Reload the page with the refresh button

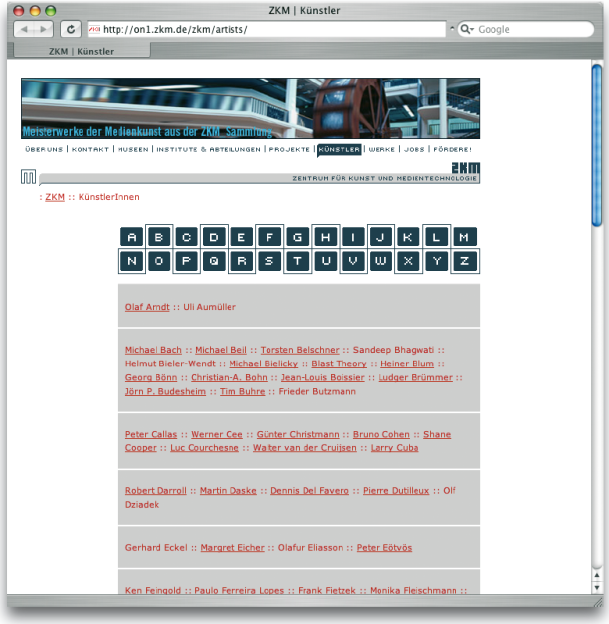point(71,29)
